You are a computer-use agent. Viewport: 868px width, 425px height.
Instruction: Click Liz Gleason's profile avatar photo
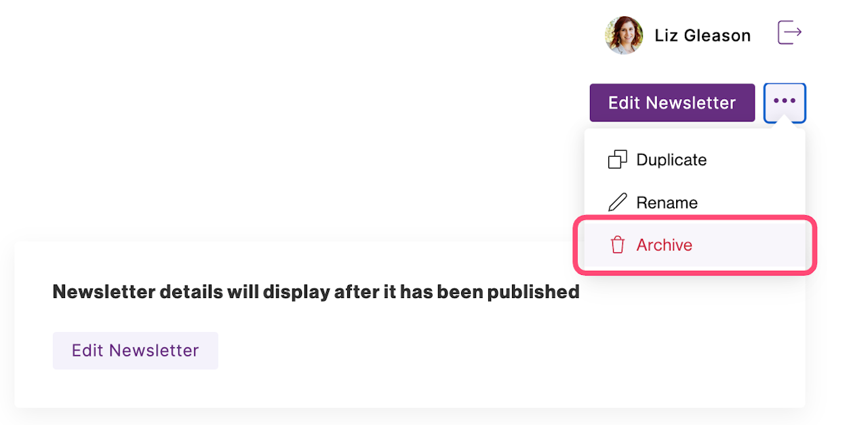click(x=623, y=35)
